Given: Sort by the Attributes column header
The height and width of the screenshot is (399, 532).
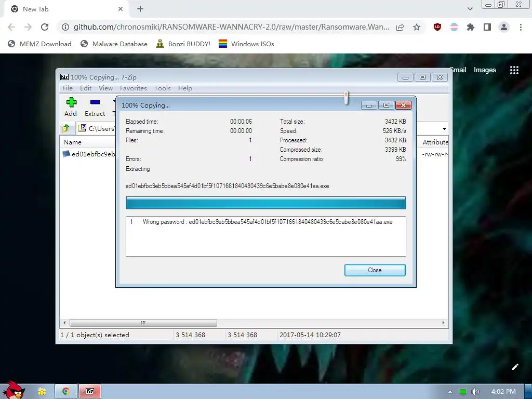Looking at the screenshot, I should tap(435, 142).
